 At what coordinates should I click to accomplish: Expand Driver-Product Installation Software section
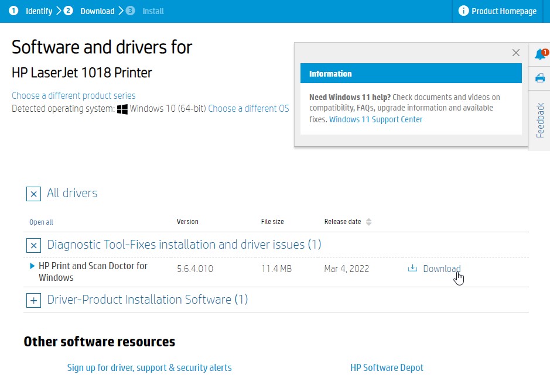[33, 300]
